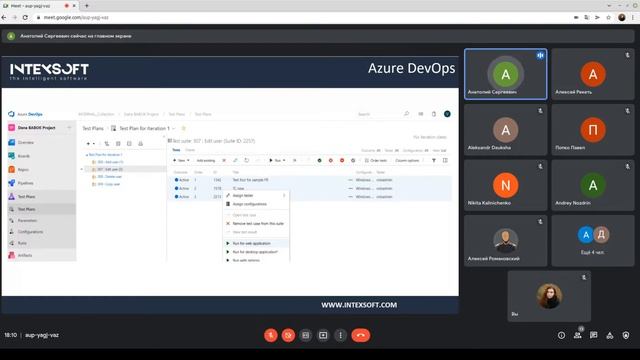Viewport: 640px width, 360px height.
Task: Reload the Meet page
Action: tap(25, 18)
